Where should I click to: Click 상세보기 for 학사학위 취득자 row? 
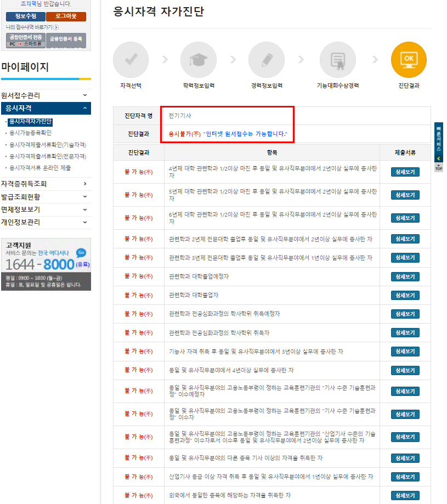click(x=405, y=333)
